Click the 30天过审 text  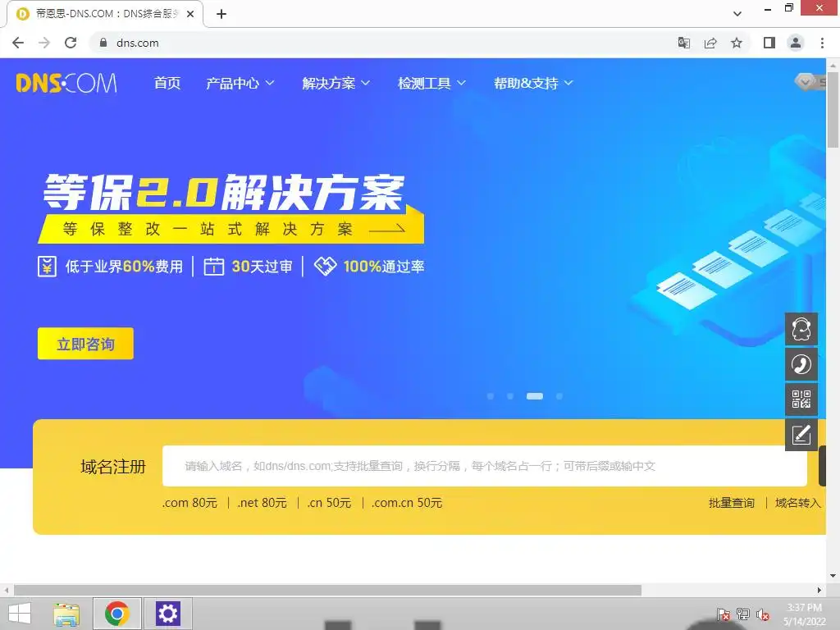(x=262, y=267)
